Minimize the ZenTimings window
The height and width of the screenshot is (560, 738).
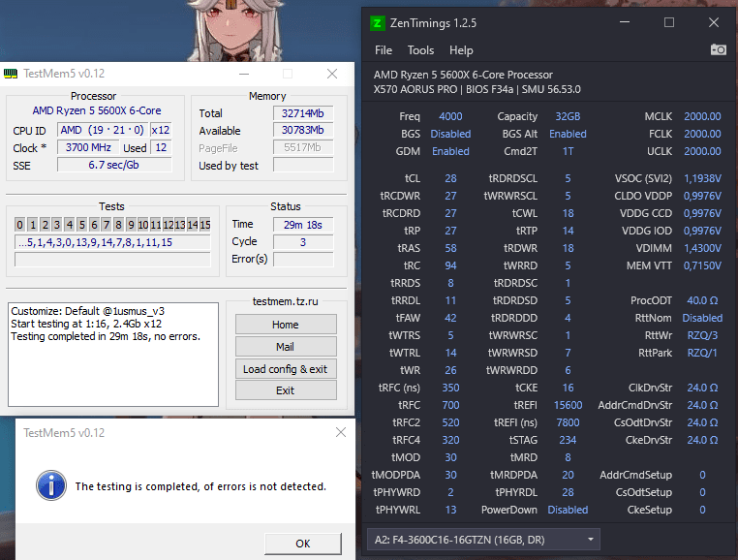(x=625, y=22)
